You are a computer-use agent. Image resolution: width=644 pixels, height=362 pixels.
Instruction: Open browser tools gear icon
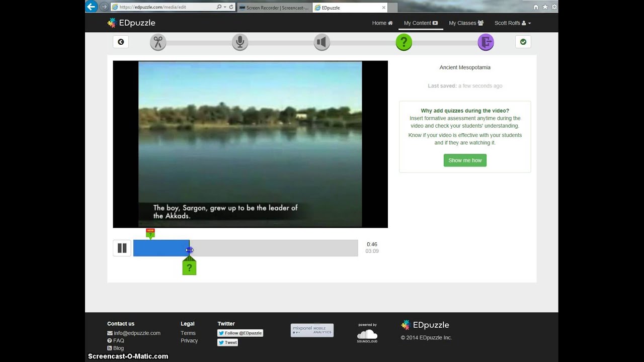pos(554,7)
